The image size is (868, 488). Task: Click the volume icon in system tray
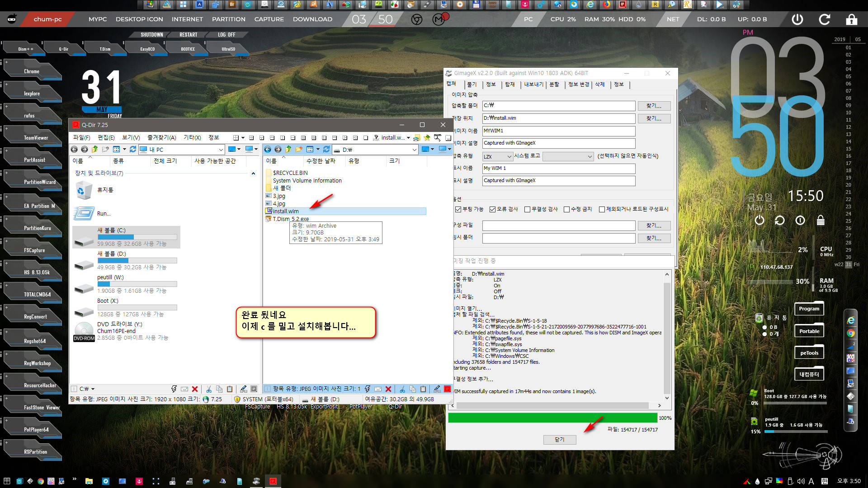(x=801, y=481)
